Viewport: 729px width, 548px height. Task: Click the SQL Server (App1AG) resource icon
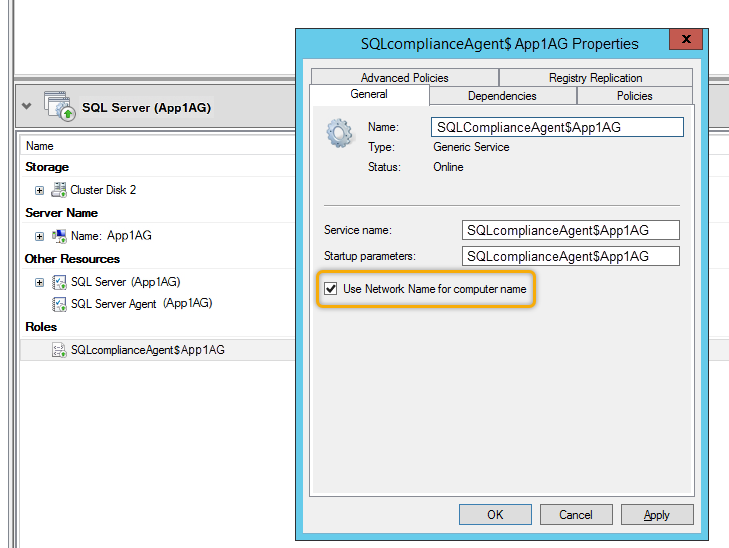(59, 282)
